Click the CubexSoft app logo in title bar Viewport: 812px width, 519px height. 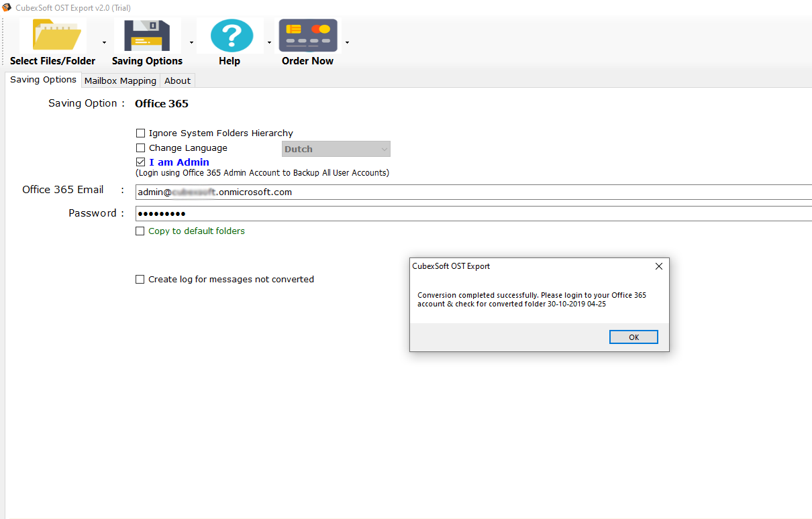(x=8, y=8)
